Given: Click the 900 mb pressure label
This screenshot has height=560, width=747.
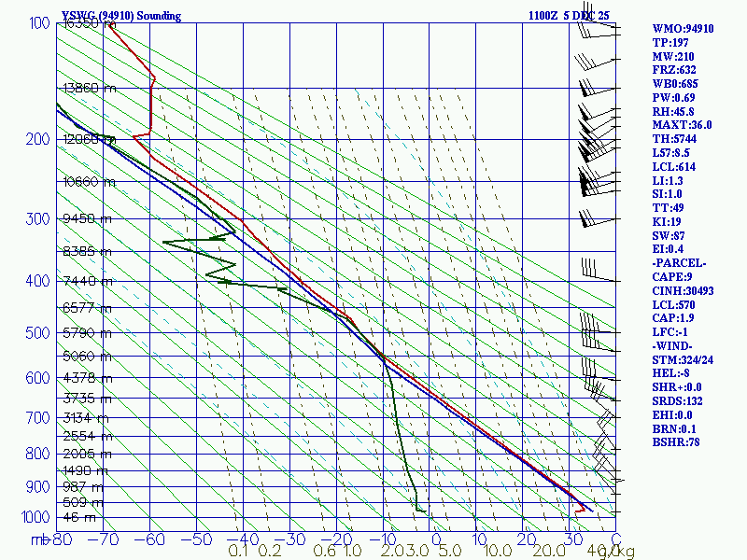Looking at the screenshot, I should pos(37,486).
